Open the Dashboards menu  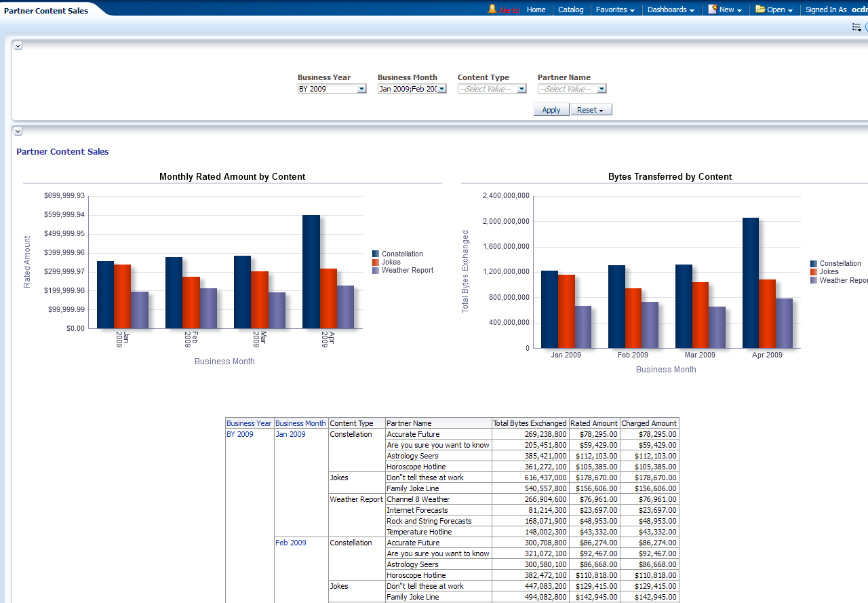point(670,9)
